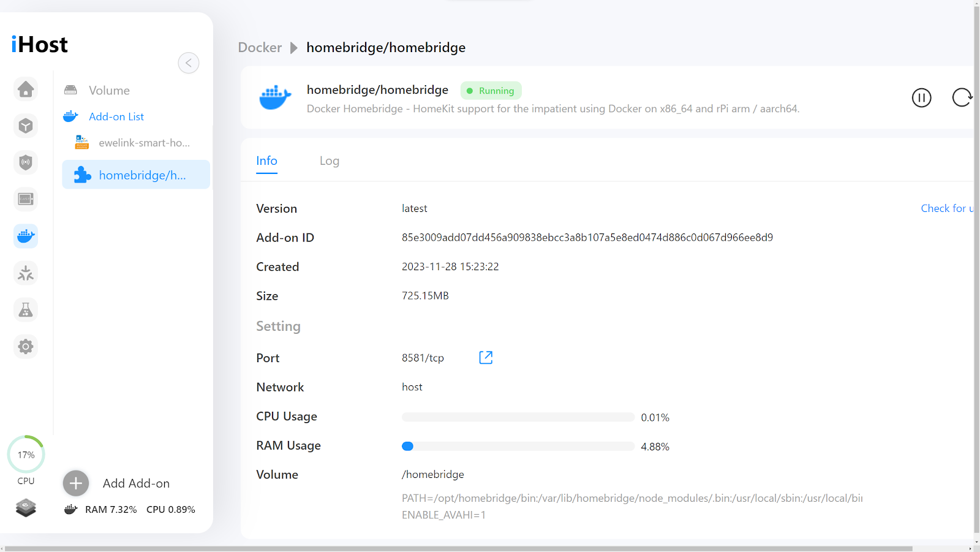The width and height of the screenshot is (980, 552).
Task: Restart the homebridge container
Action: 962,97
